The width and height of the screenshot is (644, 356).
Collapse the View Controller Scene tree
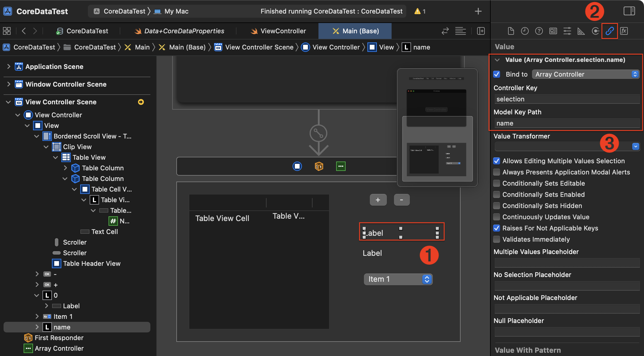(8, 102)
